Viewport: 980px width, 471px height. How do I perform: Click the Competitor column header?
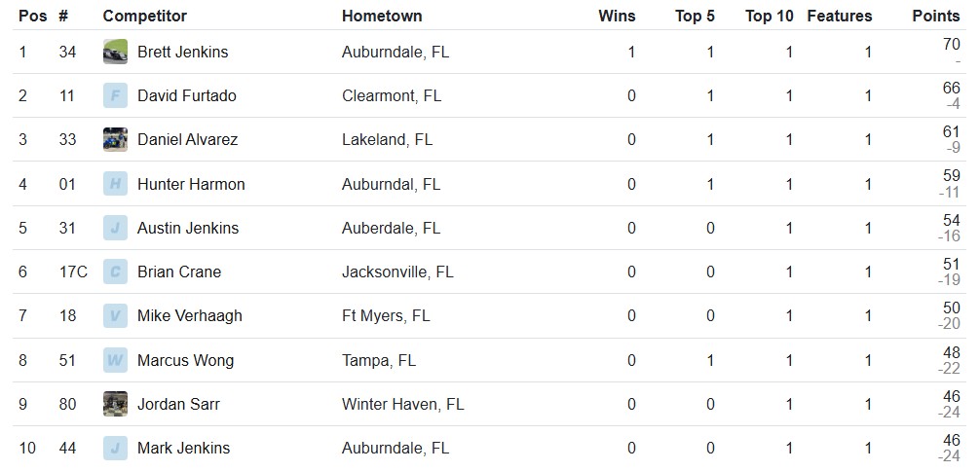click(144, 16)
